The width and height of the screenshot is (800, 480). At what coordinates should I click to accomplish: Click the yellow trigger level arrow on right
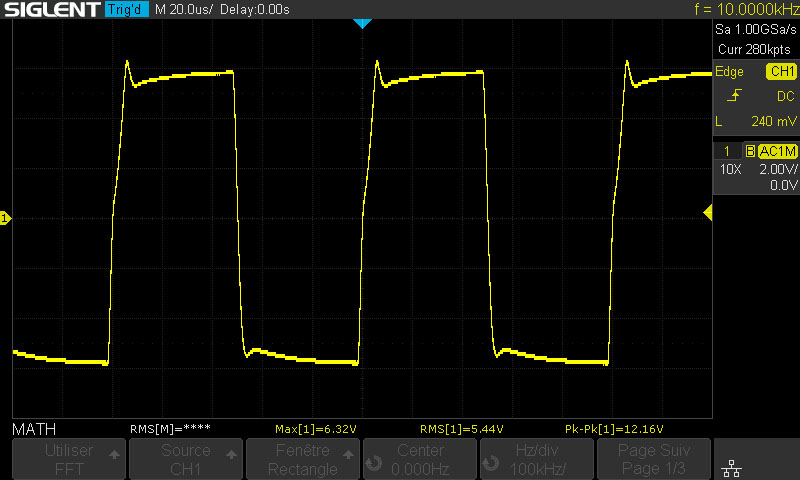pos(708,212)
